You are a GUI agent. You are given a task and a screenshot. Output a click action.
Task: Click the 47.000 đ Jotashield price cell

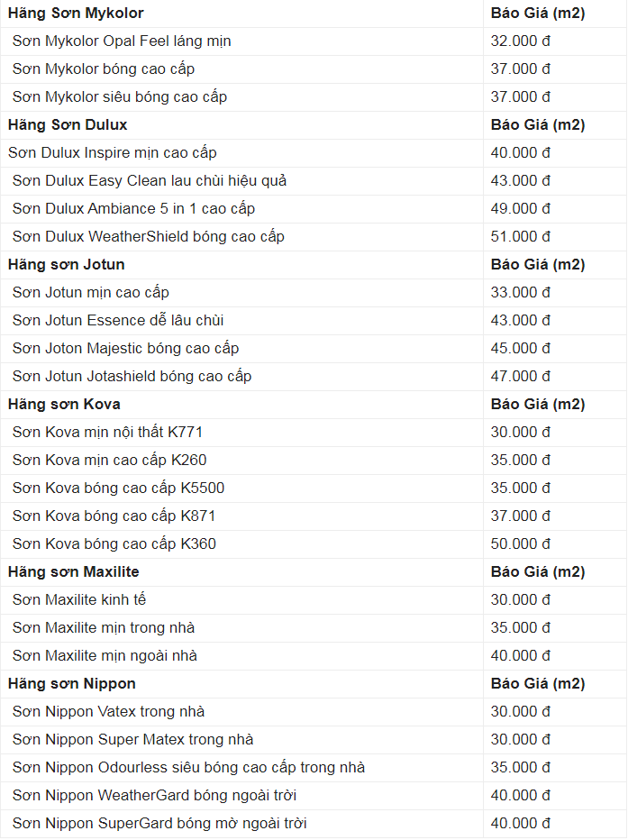555,376
